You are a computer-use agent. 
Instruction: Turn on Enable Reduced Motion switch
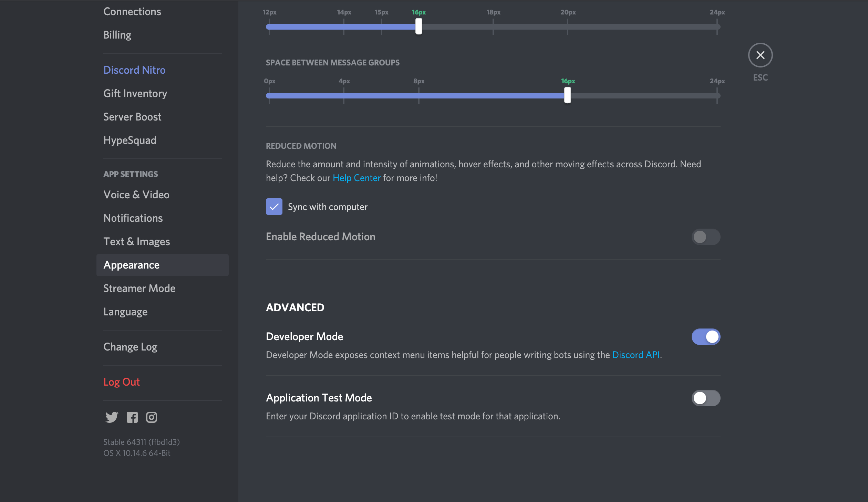click(706, 237)
